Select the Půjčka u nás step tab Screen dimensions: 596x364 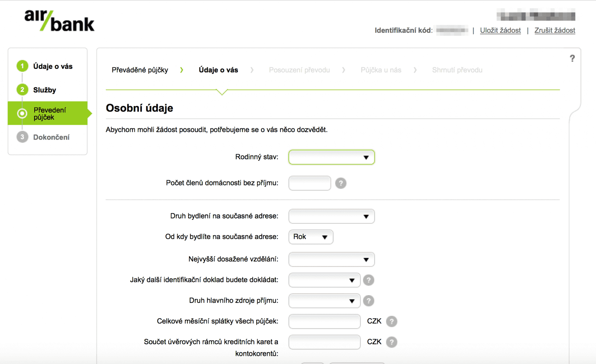[381, 70]
